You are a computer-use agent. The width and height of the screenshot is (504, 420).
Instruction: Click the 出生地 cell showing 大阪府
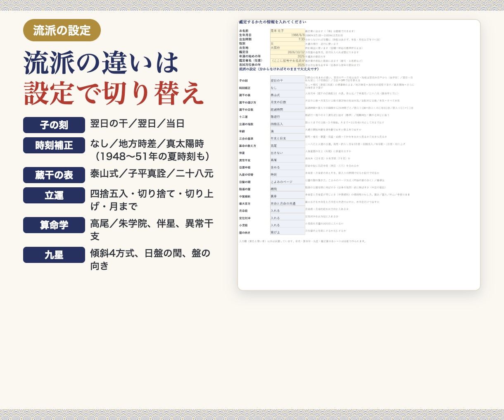click(288, 48)
